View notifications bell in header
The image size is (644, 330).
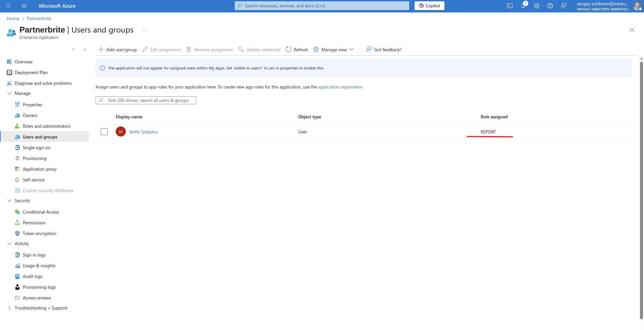point(523,6)
